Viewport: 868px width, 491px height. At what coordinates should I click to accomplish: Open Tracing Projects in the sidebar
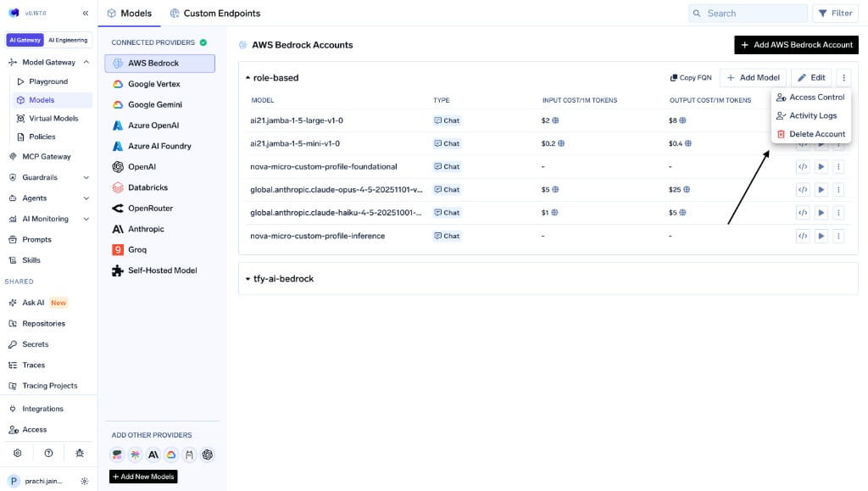click(x=50, y=386)
